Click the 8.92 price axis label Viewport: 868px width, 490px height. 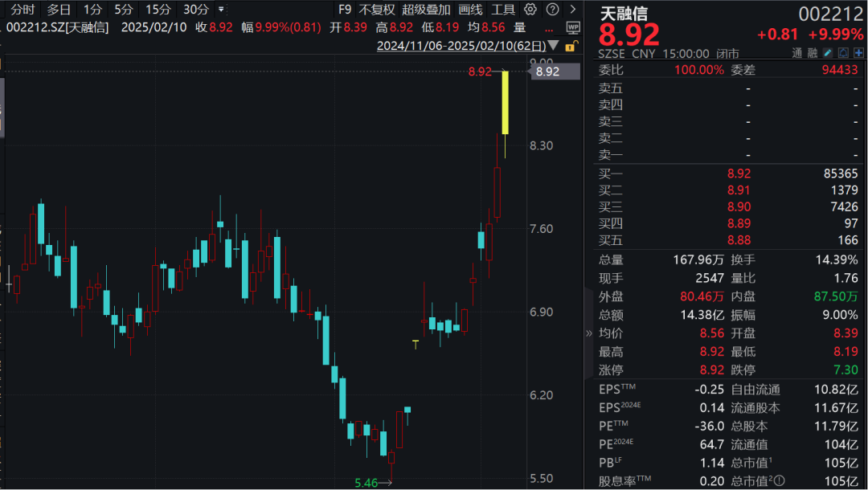555,71
